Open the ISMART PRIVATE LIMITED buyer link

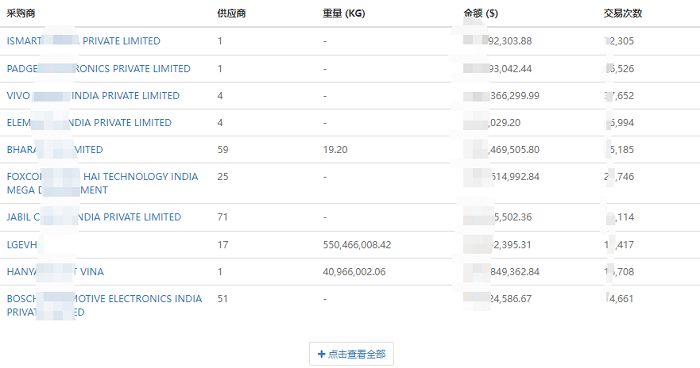[x=83, y=41]
